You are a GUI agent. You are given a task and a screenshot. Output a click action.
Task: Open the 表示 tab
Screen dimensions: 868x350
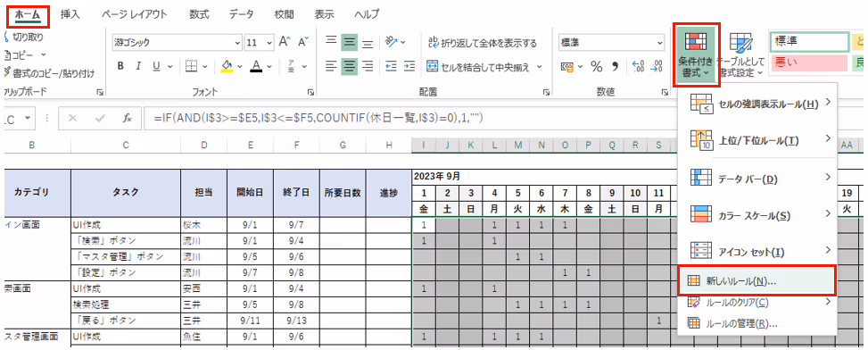click(324, 15)
